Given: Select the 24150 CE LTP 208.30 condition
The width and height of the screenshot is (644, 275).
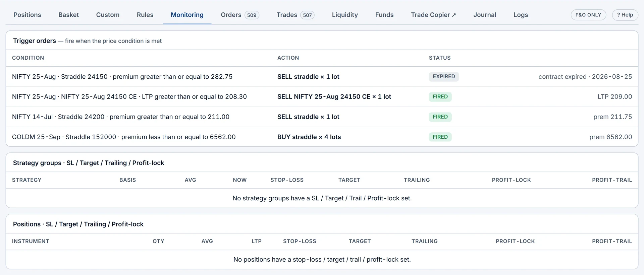Looking at the screenshot, I should pyautogui.click(x=129, y=97).
